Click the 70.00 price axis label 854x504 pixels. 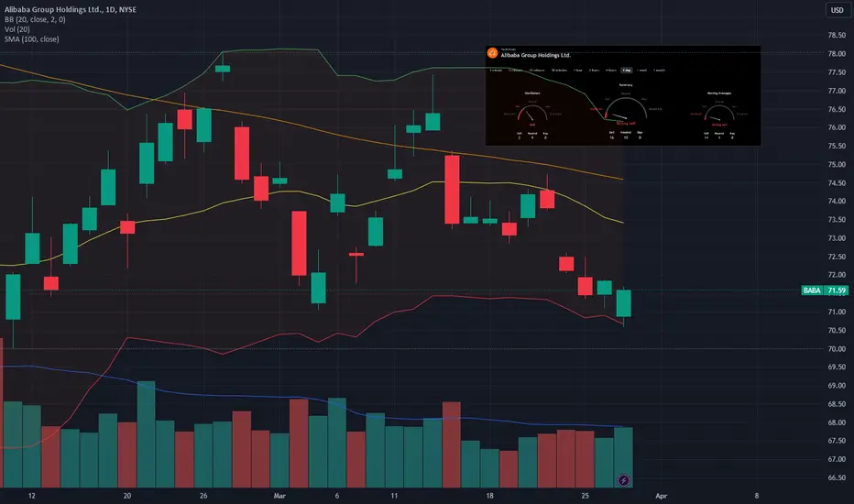837,349
